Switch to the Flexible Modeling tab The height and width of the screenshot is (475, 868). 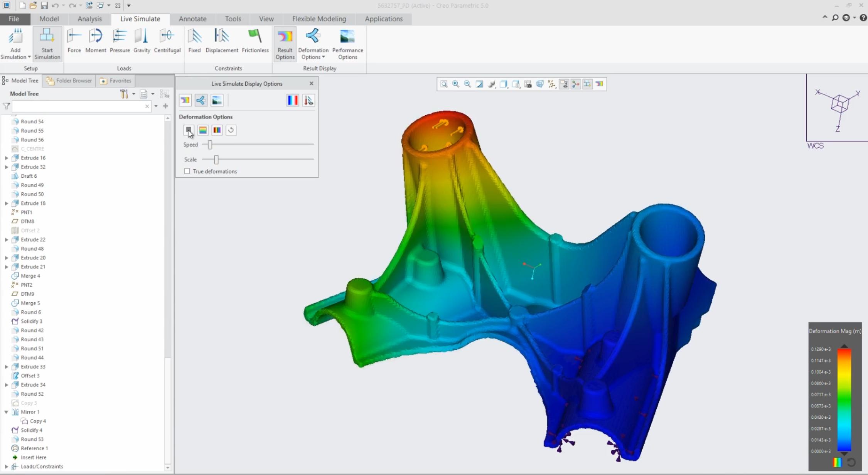point(319,19)
